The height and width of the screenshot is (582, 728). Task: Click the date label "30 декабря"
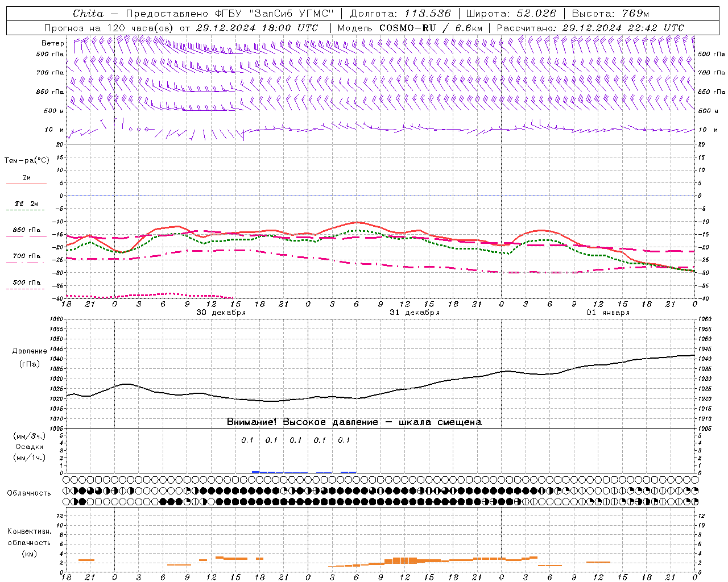tap(221, 313)
